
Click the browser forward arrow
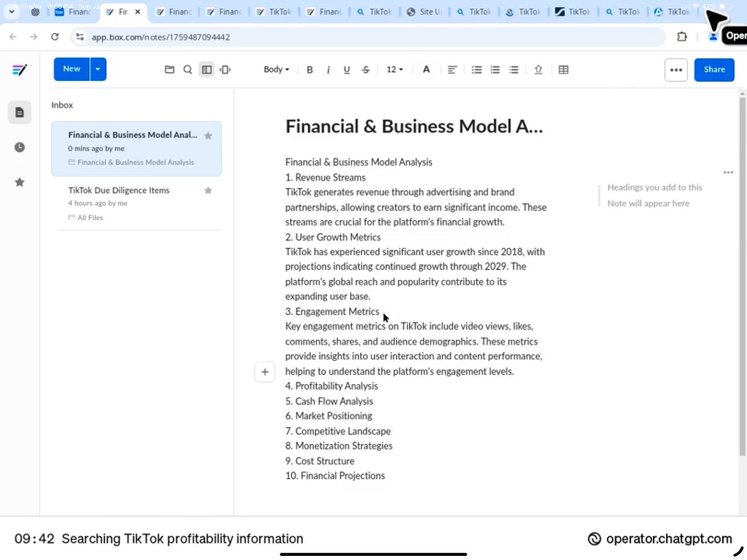pos(33,37)
